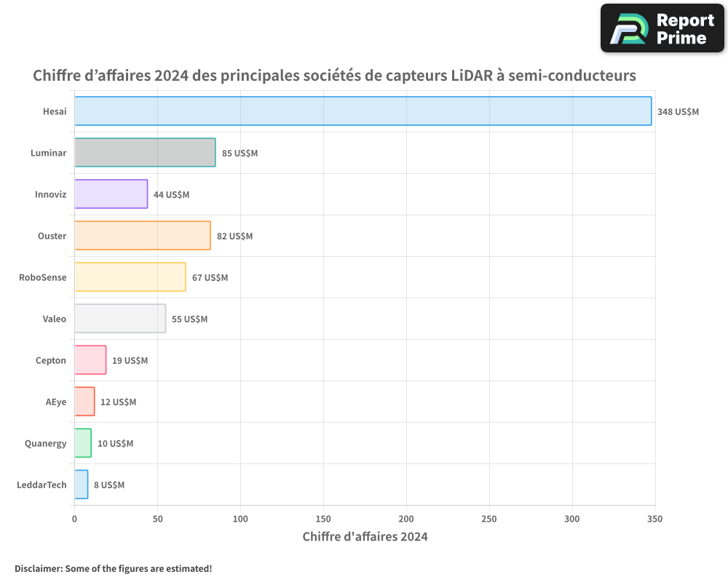Click the 200 x-axis tick label
The image size is (728, 582).
click(x=406, y=519)
